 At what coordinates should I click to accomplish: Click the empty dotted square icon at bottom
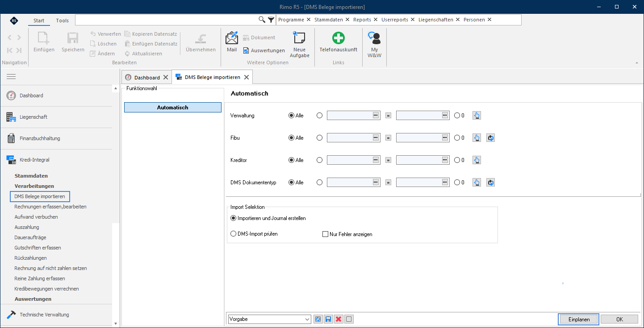point(349,319)
